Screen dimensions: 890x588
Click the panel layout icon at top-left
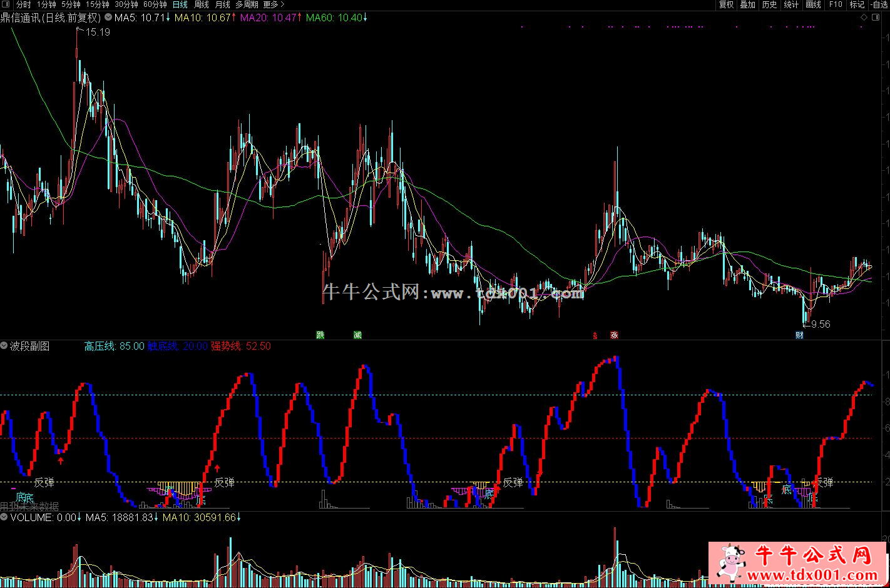pos(6,5)
